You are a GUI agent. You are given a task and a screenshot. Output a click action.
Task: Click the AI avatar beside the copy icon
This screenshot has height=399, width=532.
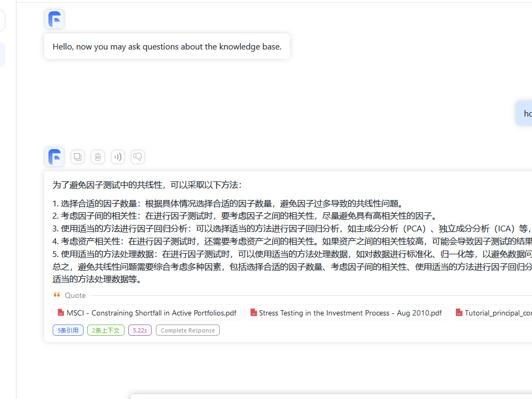(54, 157)
